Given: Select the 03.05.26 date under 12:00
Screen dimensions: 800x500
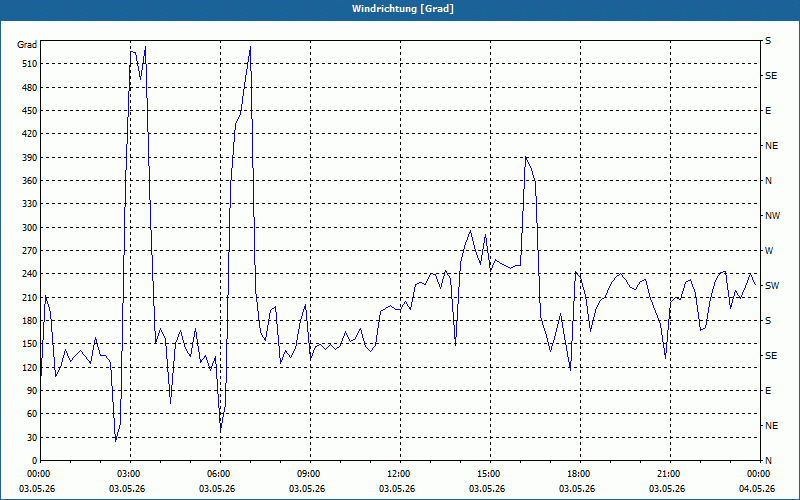Looking at the screenshot, I should click(x=397, y=488).
